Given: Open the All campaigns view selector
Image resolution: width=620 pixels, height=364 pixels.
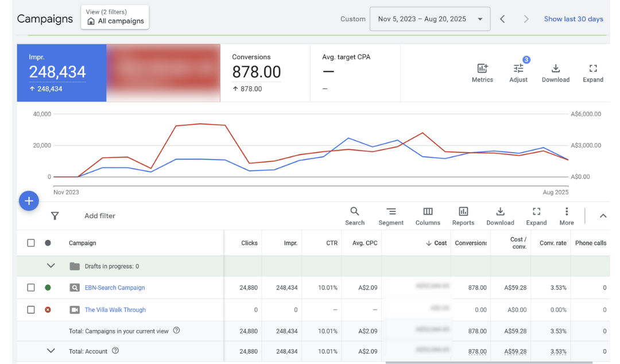Looking at the screenshot, I should (115, 17).
